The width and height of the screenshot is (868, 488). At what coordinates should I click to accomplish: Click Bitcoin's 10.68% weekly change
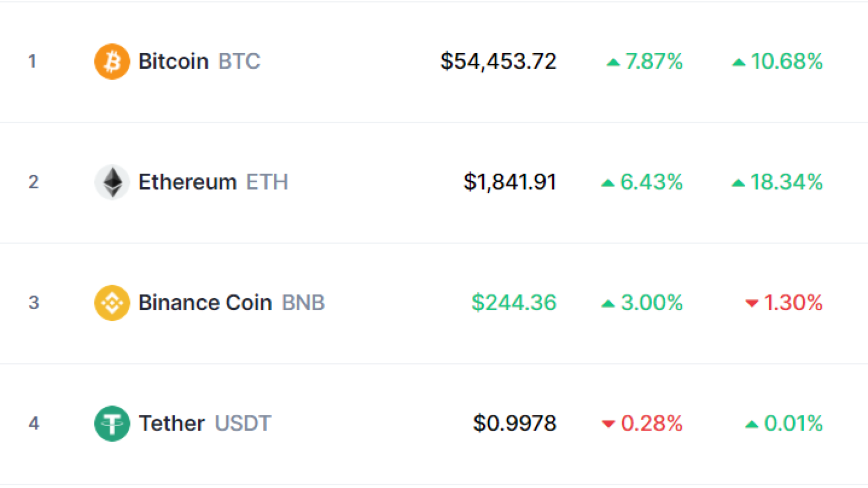pyautogui.click(x=787, y=61)
